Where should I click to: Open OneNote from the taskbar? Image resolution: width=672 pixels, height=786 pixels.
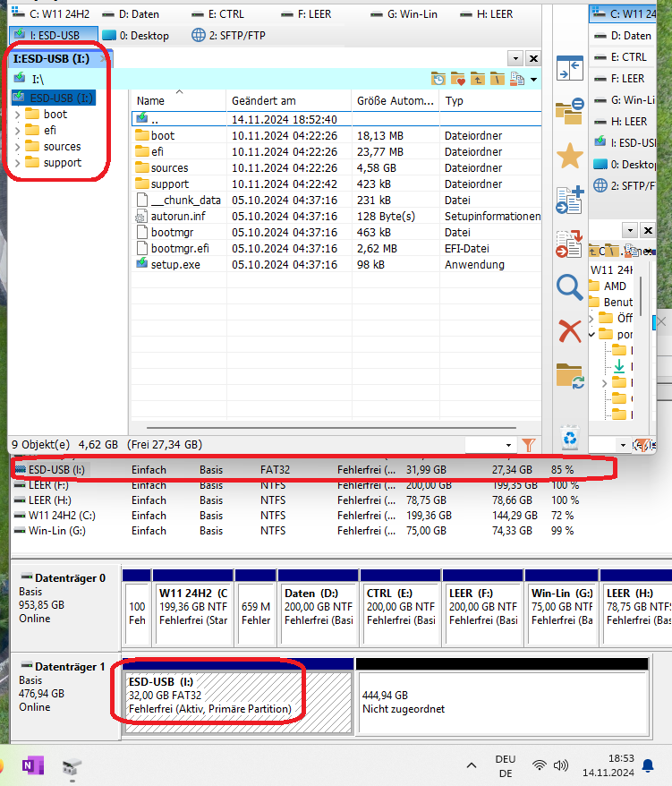(32, 765)
